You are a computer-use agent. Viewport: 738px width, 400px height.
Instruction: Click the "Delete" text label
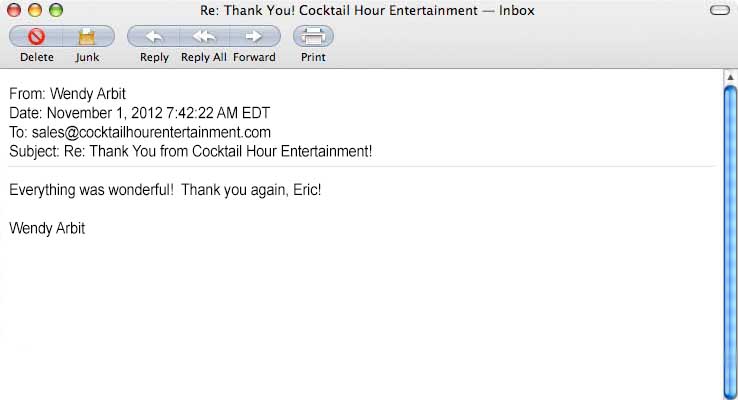(37, 57)
